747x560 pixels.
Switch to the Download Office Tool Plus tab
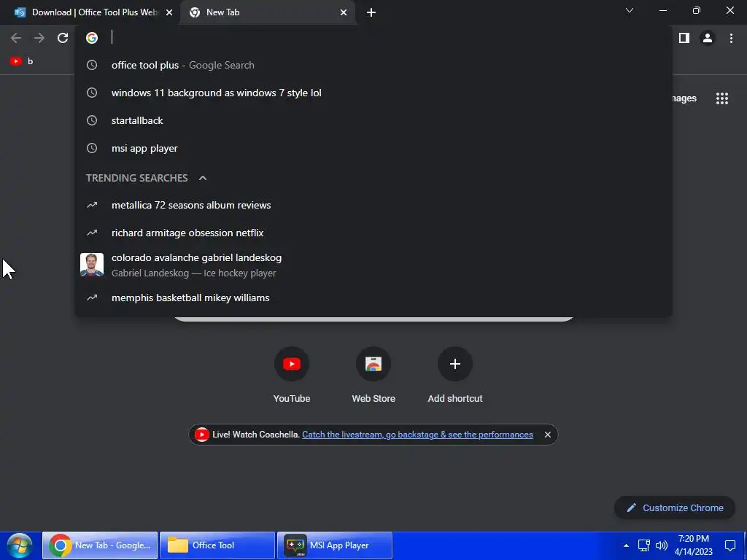(x=93, y=12)
